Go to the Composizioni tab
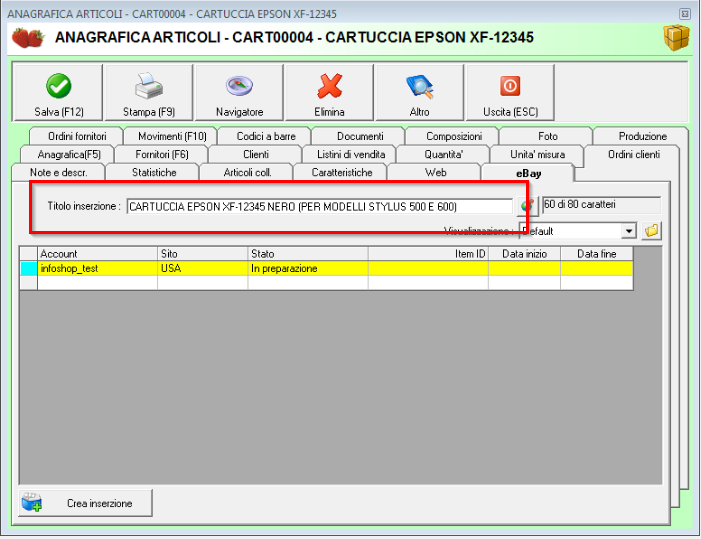Viewport: 701px width, 539px height. [454, 136]
